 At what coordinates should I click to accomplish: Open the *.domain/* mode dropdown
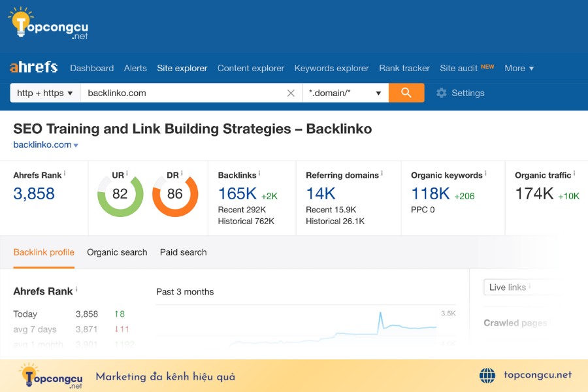pos(345,93)
